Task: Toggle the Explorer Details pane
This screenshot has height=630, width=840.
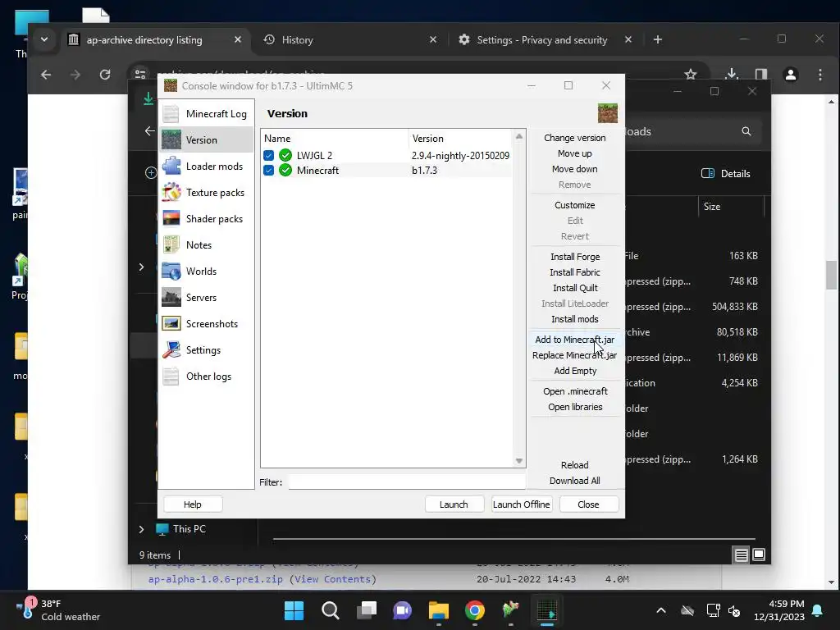Action: click(726, 173)
